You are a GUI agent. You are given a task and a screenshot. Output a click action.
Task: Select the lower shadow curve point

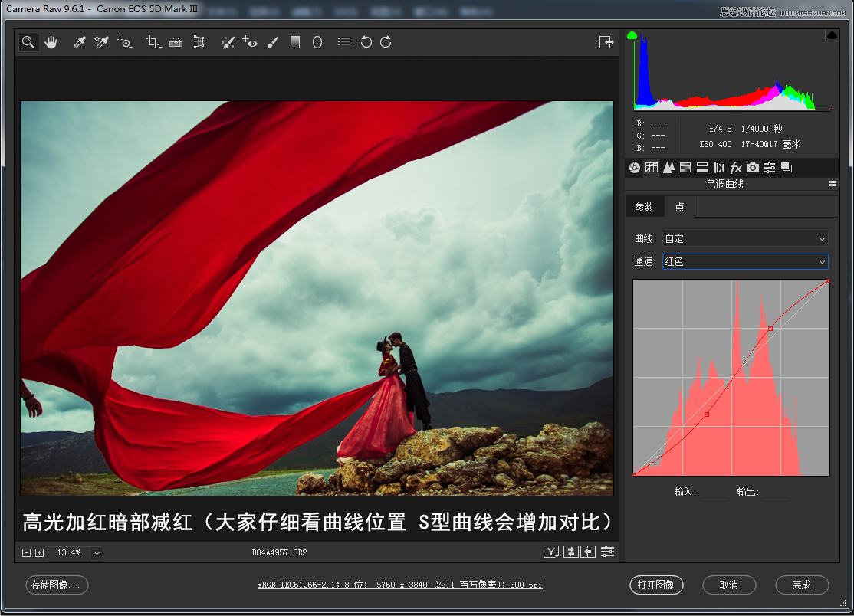coord(706,414)
